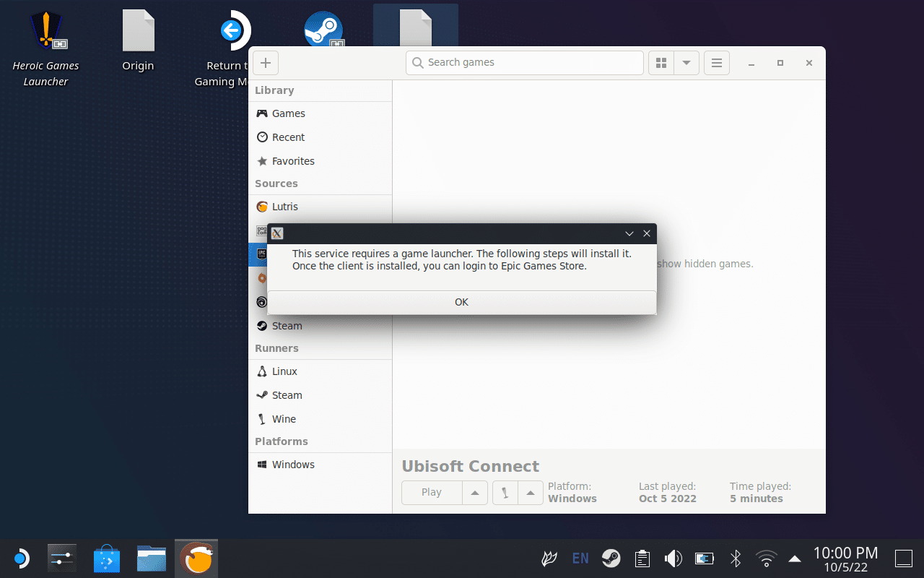Image resolution: width=924 pixels, height=578 pixels.
Task: Open Dolphin file manager in the taskbar
Action: coord(152,558)
